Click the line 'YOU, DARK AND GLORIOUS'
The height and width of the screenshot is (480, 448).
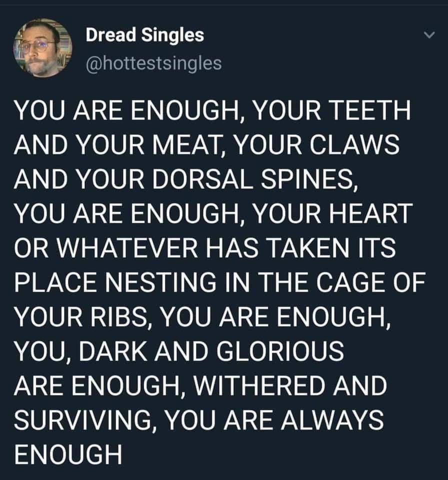(x=179, y=351)
